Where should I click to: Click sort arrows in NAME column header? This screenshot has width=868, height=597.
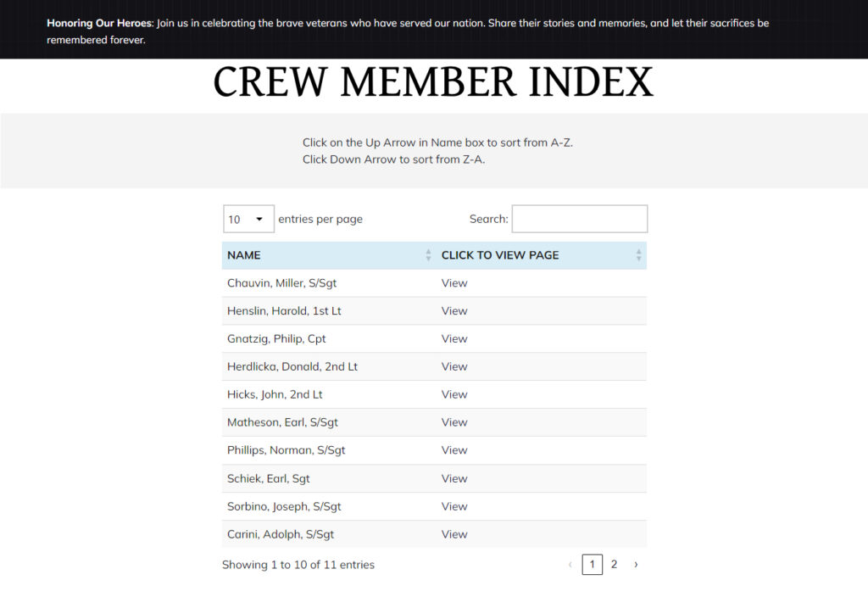point(428,255)
